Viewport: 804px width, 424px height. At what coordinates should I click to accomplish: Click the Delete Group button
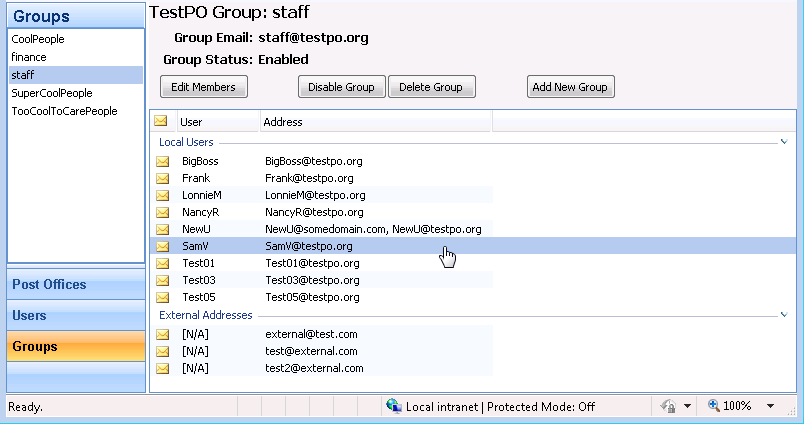pyautogui.click(x=432, y=87)
